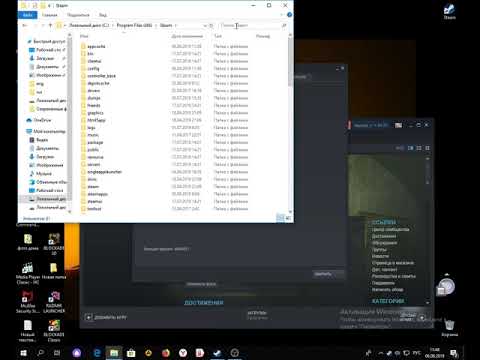Image resolution: width=480 pixels, height=360 pixels.
Task: Open Explorer help question mark icon
Action: 289,15
